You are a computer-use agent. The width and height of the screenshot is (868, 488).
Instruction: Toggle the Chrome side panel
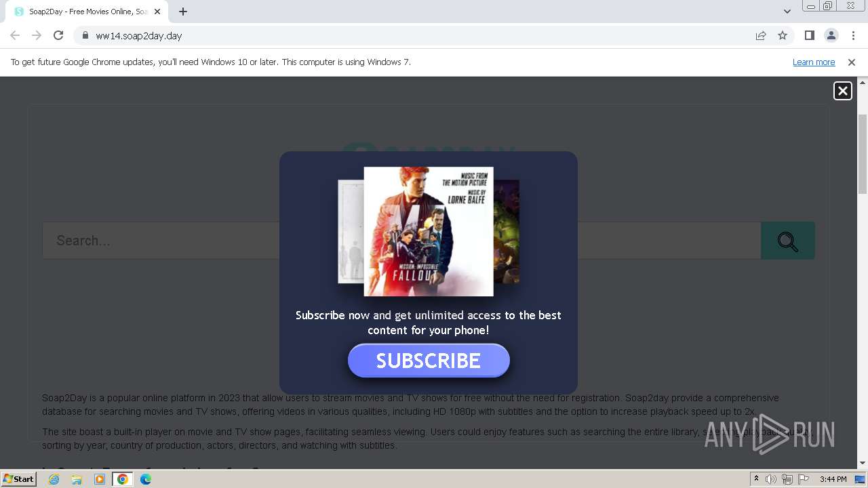[x=809, y=36]
